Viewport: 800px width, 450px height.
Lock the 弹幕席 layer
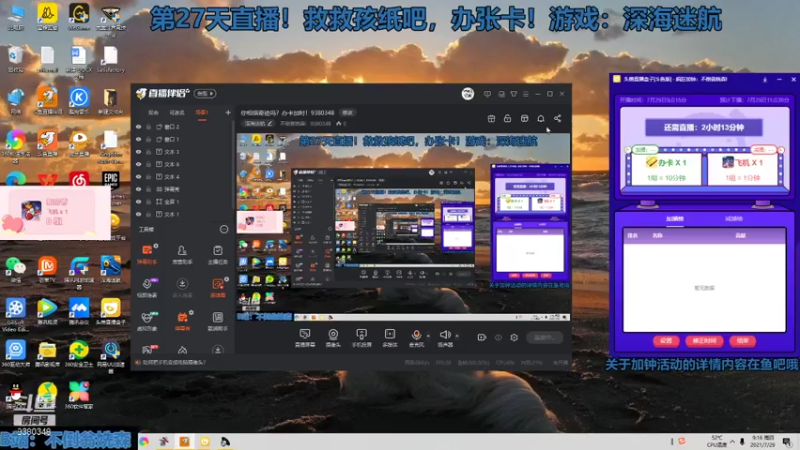[148, 189]
